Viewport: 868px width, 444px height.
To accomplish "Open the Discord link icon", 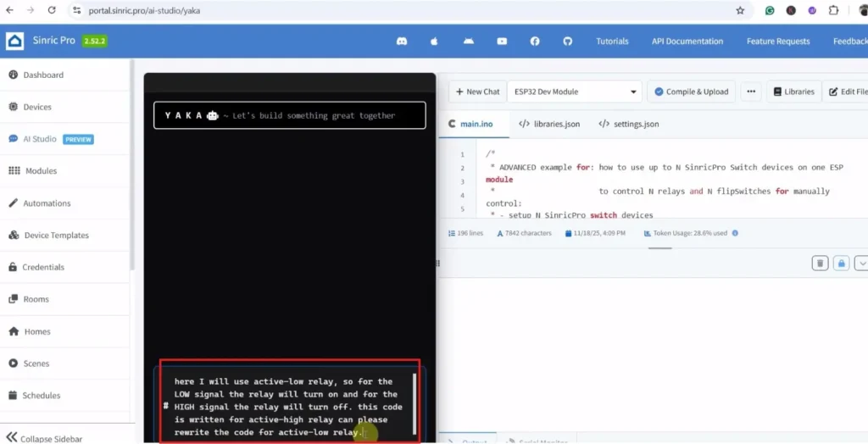I will tap(401, 41).
